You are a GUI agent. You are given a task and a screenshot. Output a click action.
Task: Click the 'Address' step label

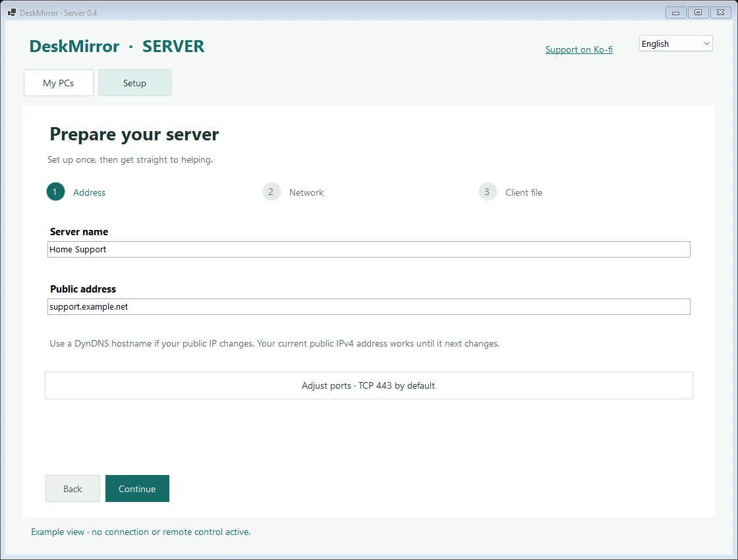pyautogui.click(x=90, y=192)
